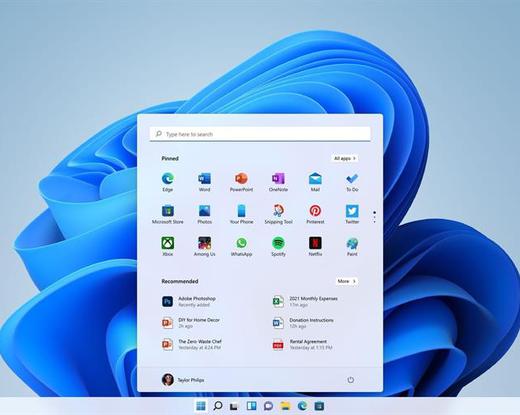Open the Edge pinned app
The height and width of the screenshot is (415, 520).
pos(167,182)
